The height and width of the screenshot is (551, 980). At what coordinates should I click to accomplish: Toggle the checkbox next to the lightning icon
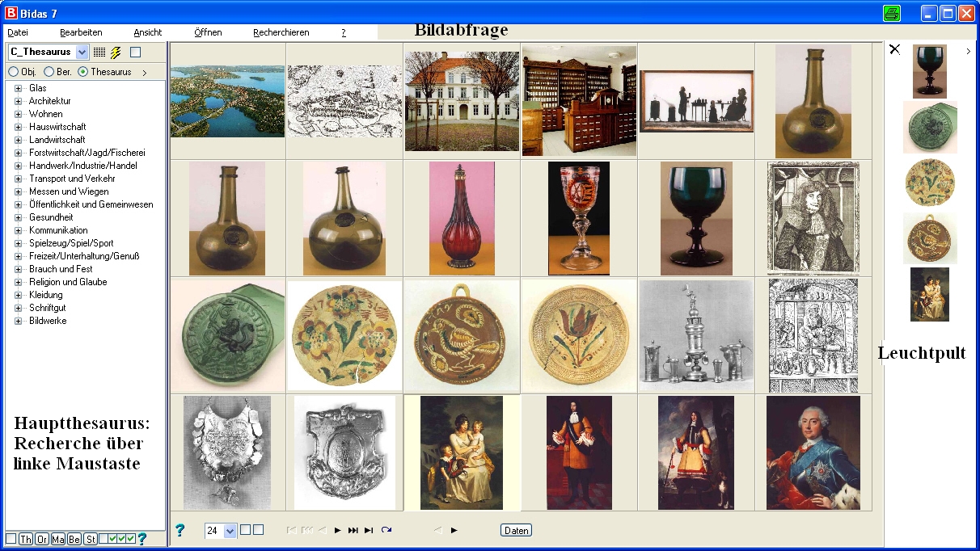click(x=136, y=53)
